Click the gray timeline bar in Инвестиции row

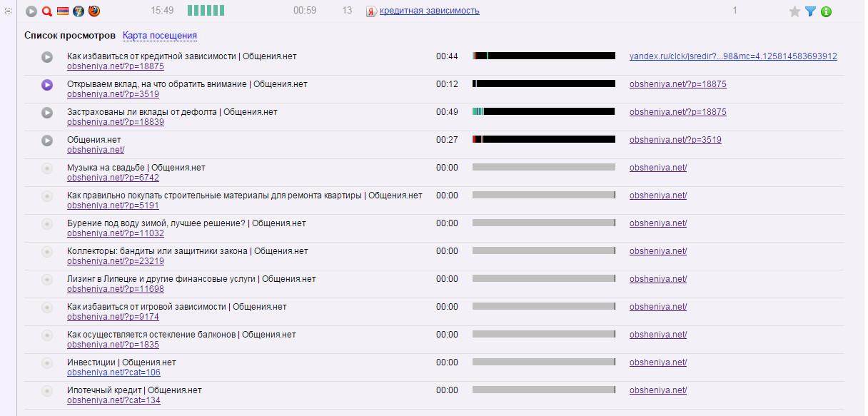(544, 362)
